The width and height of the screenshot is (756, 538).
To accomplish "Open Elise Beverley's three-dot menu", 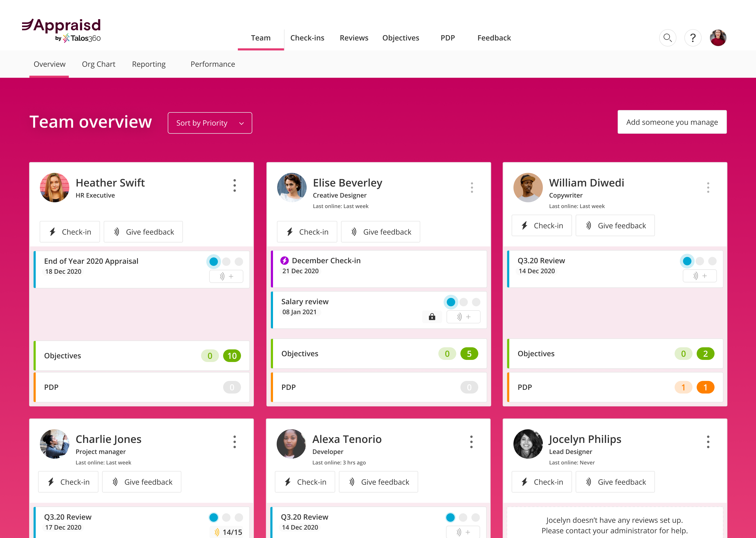I will (x=472, y=188).
